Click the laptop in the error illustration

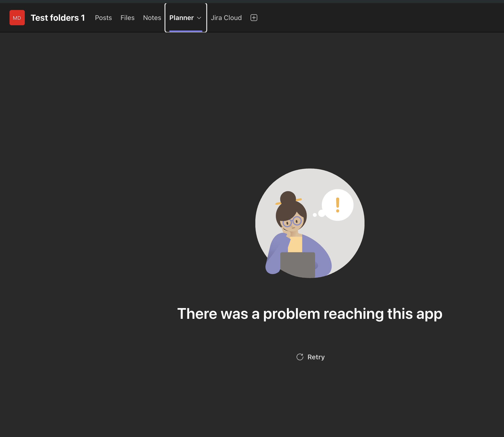tap(298, 264)
